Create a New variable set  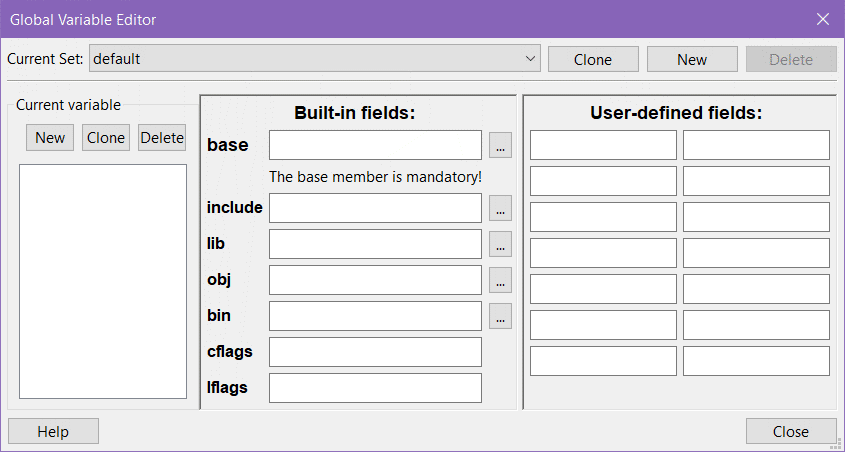pos(692,59)
